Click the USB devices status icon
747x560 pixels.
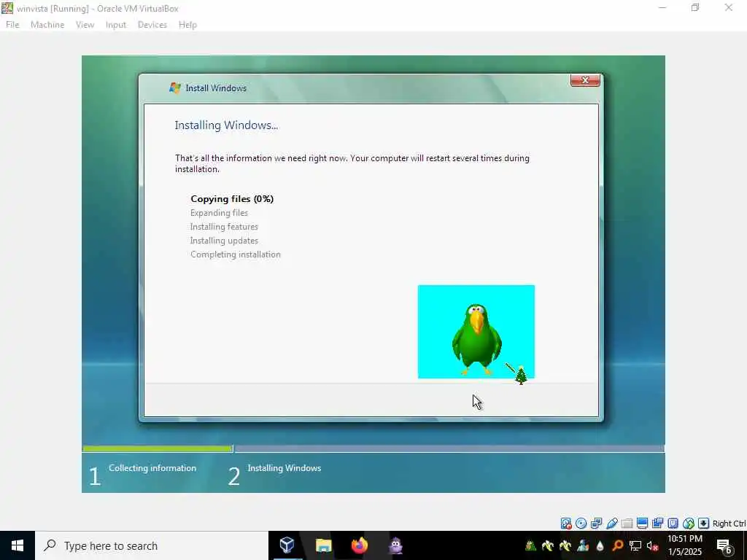pos(612,524)
